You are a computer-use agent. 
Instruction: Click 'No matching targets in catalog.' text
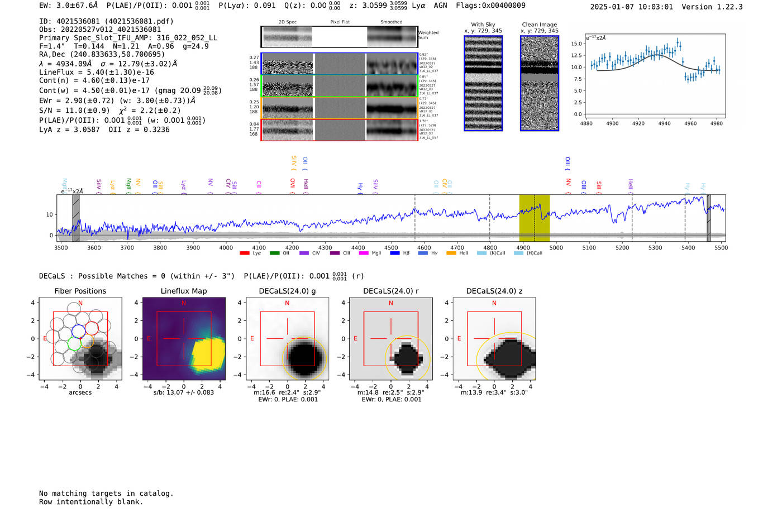click(106, 493)
